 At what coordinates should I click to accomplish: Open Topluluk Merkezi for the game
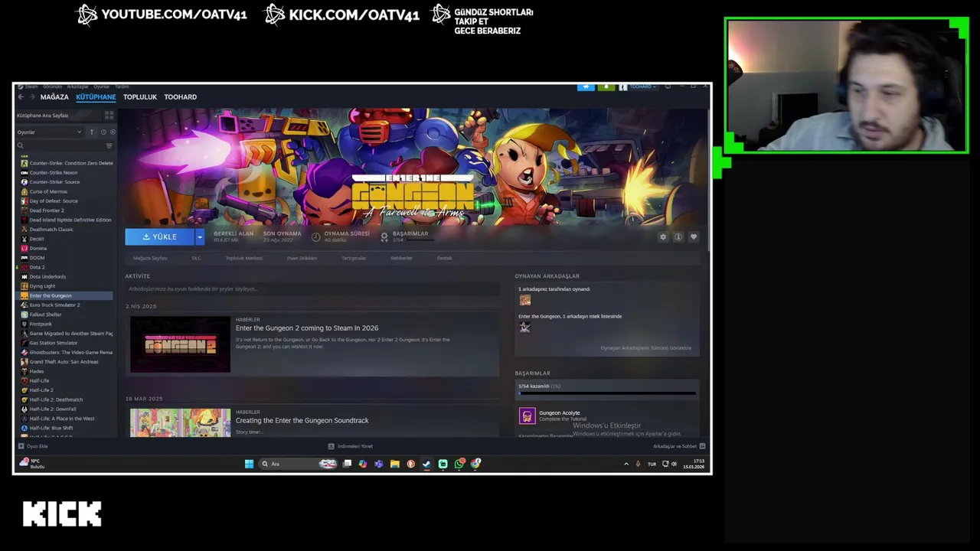pos(244,259)
